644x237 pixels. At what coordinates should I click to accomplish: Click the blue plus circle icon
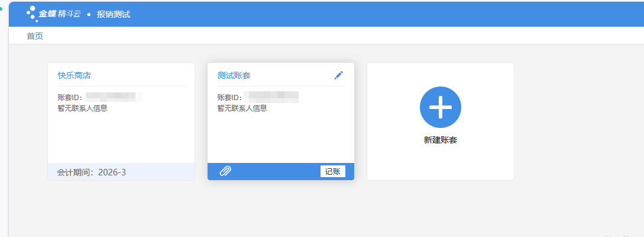tap(440, 107)
